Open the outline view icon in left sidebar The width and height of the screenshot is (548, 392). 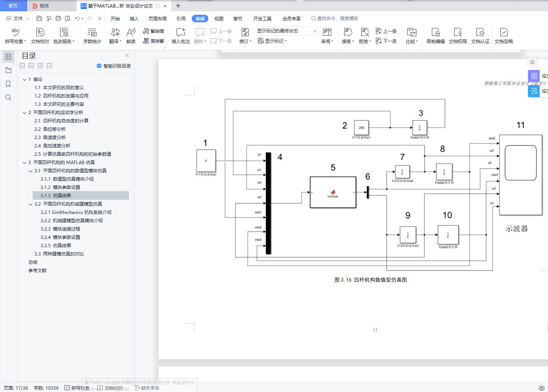coord(8,57)
